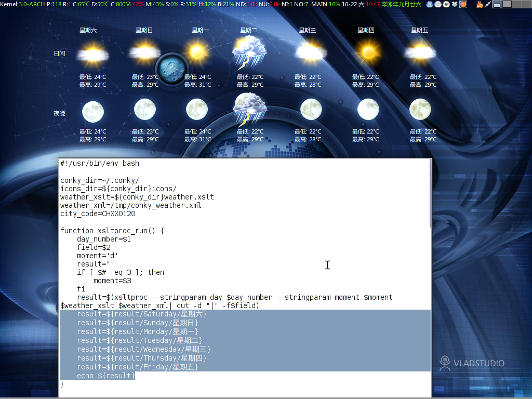The height and width of the screenshot is (399, 532).
Task: Click the sunny icon under 星期四
Action: pyautogui.click(x=368, y=52)
